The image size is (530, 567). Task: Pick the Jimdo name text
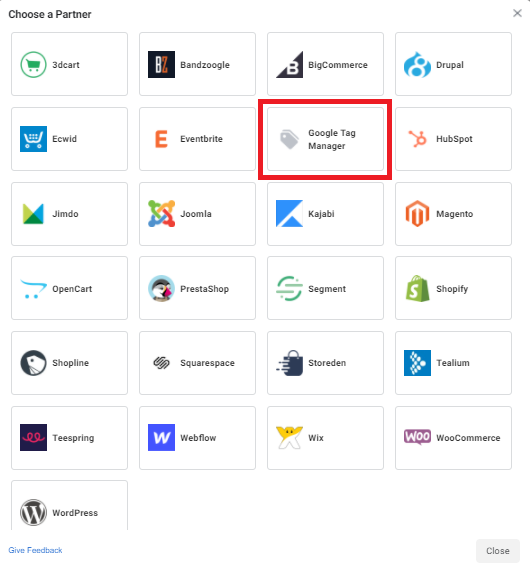[65, 214]
